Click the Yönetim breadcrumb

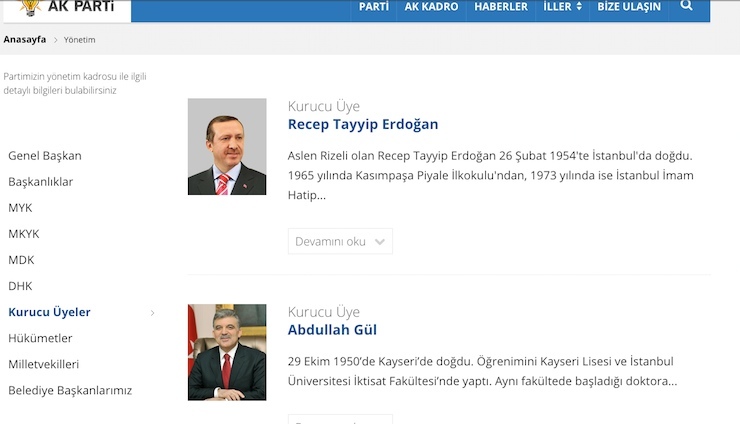79,40
